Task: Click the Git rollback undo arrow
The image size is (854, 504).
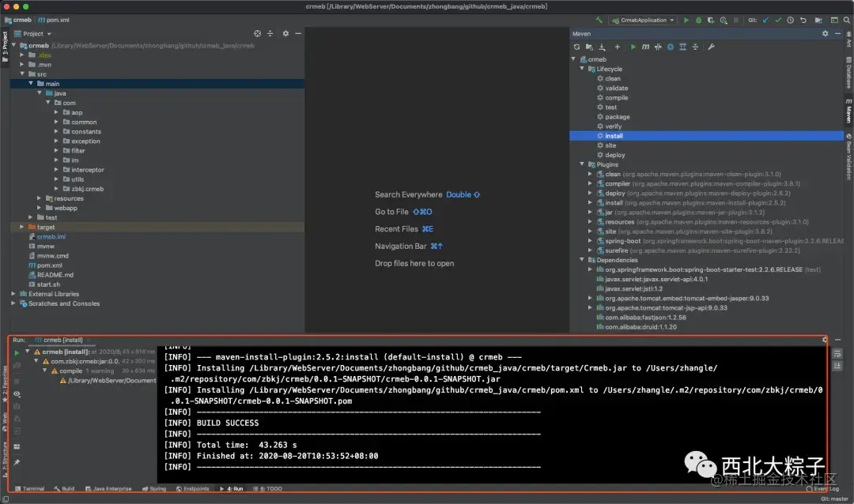Action: coord(803,20)
